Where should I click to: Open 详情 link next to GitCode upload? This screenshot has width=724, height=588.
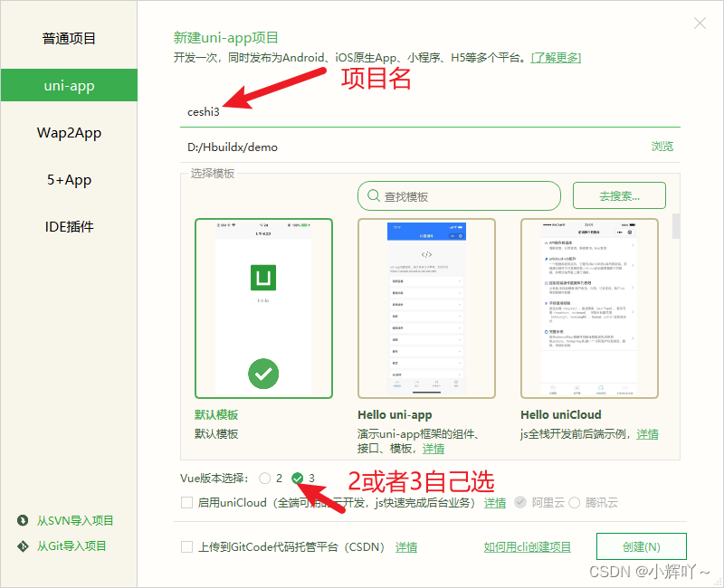click(406, 547)
